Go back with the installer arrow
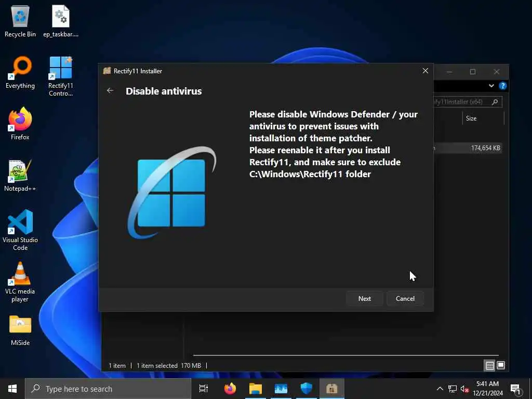Image resolution: width=532 pixels, height=399 pixels. point(110,90)
